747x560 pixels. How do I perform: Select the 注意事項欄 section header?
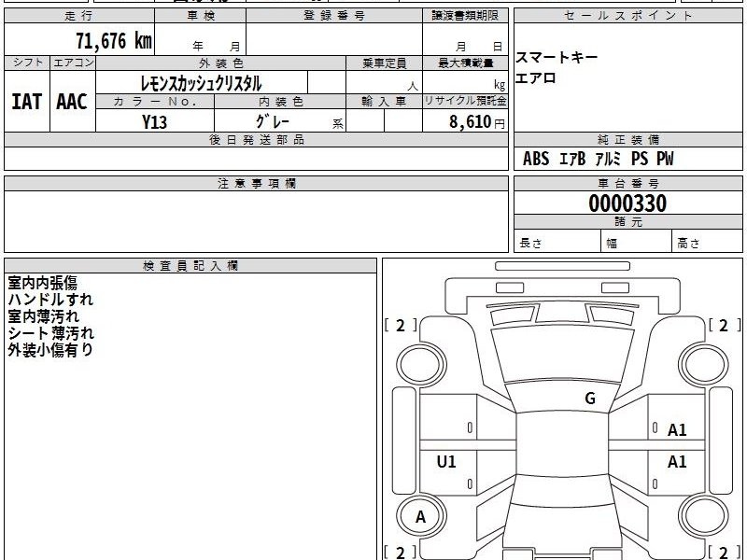[x=256, y=183]
